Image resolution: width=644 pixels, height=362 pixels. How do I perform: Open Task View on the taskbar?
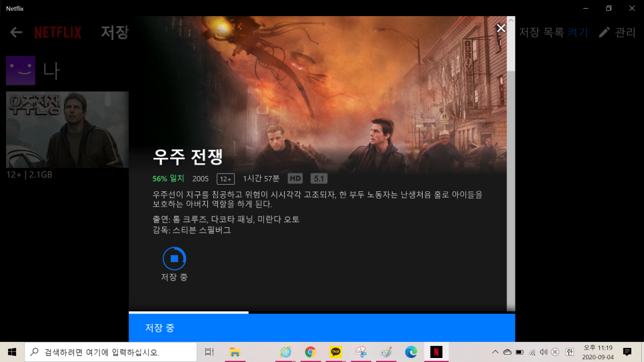click(x=209, y=352)
